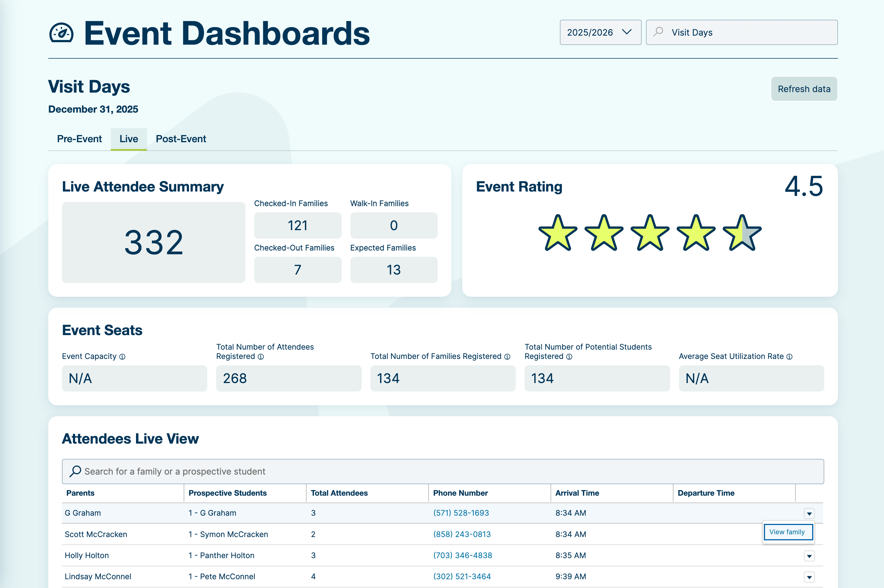
Task: Switch to the Post-Event tab
Action: click(181, 139)
